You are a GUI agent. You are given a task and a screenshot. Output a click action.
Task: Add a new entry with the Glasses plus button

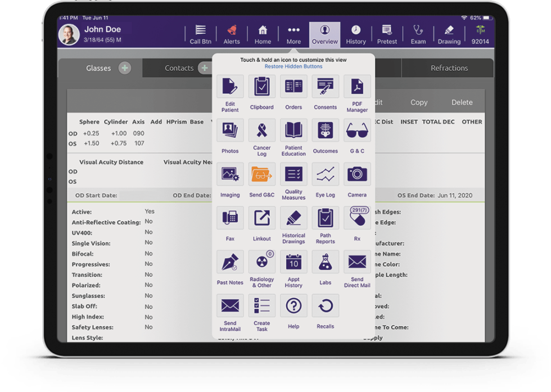(125, 68)
